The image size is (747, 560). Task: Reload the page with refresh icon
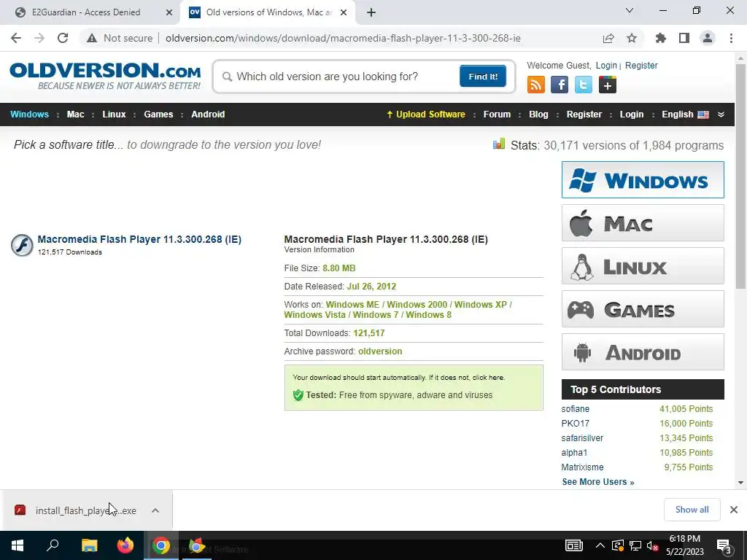(63, 38)
